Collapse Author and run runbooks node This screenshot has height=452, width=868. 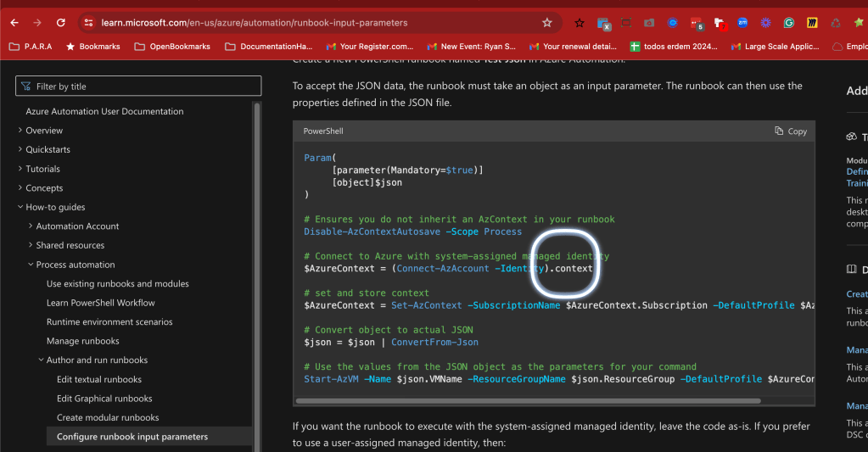point(41,360)
